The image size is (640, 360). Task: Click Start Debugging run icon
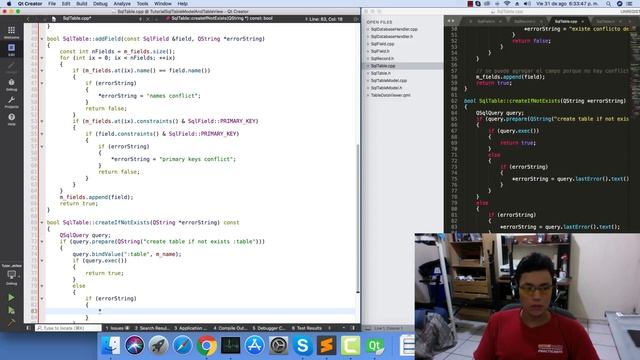11,311
